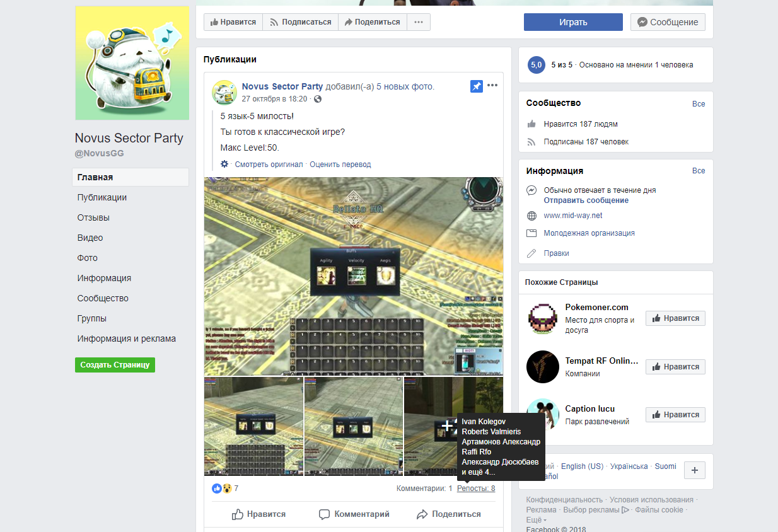778x532 pixels.
Task: Select Отзывы in the left sidebar
Action: pyautogui.click(x=93, y=217)
